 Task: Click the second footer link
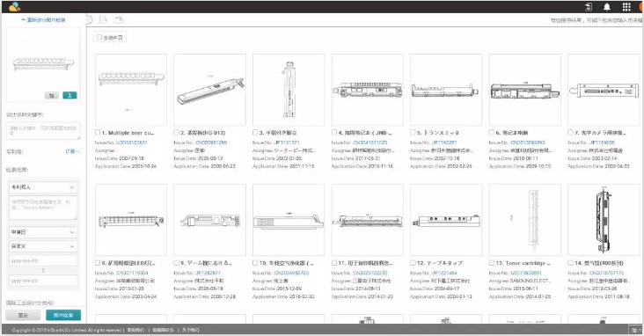tap(163, 330)
